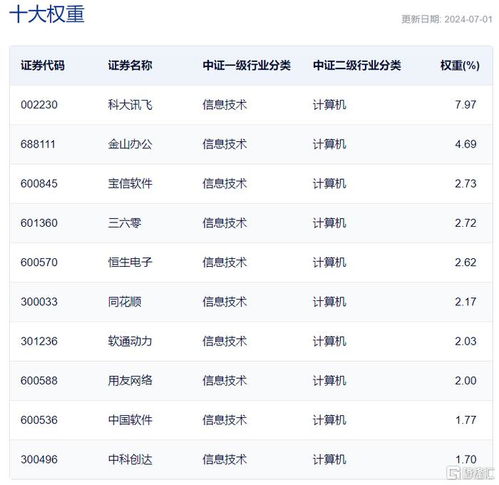Click the 证券代码 column header
This screenshot has width=499, height=485.
pyautogui.click(x=42, y=65)
